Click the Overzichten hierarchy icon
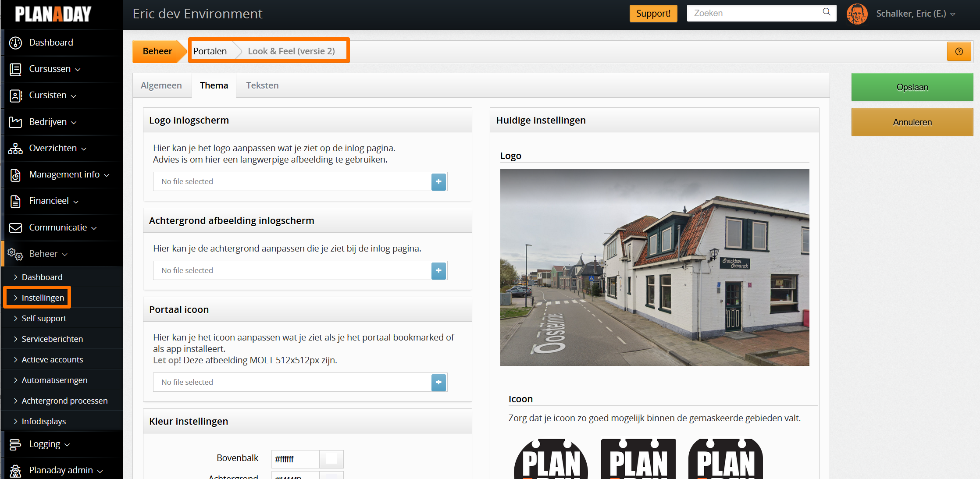Screen dimensions: 980x479 tap(15, 149)
